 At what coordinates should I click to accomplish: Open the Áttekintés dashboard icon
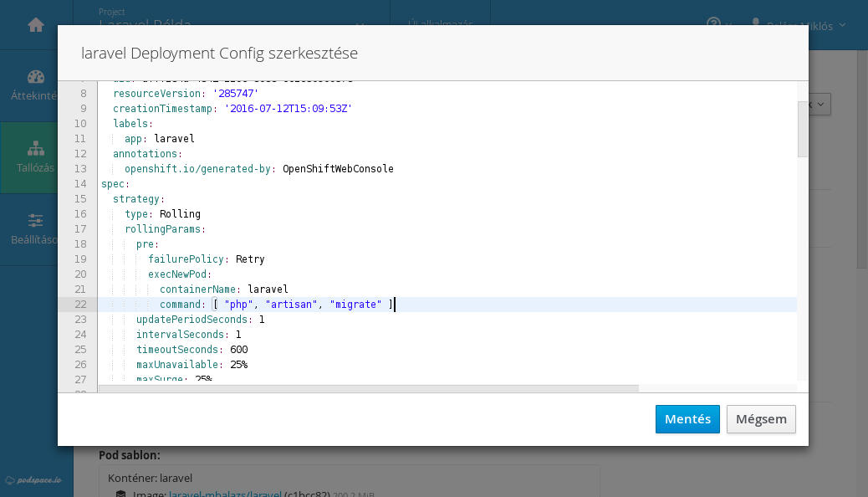pyautogui.click(x=36, y=77)
